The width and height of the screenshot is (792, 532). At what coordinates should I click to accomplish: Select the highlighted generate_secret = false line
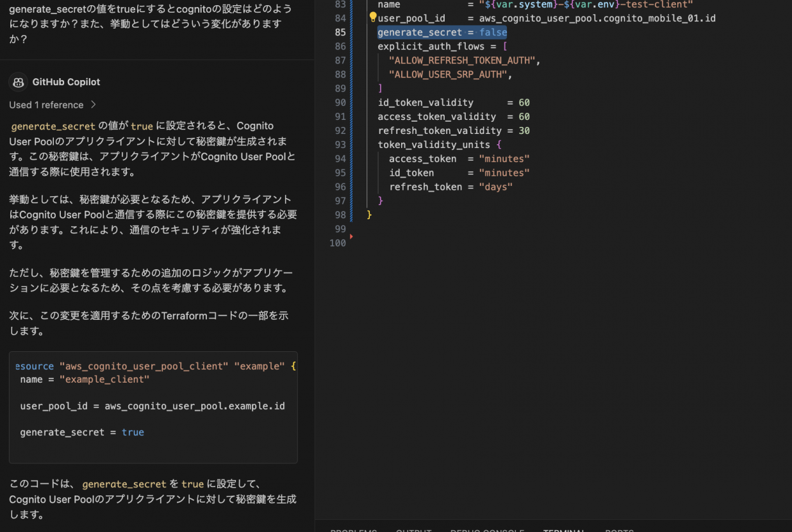click(x=443, y=32)
